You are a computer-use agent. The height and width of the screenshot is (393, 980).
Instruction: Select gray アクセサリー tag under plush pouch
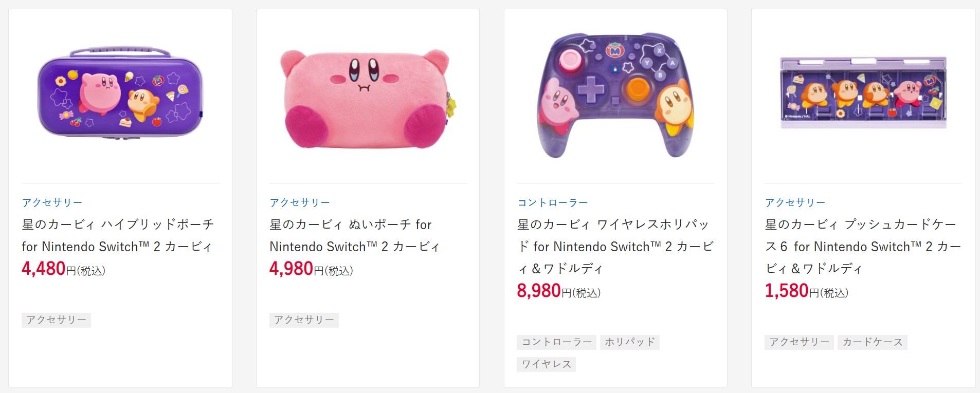(x=304, y=320)
